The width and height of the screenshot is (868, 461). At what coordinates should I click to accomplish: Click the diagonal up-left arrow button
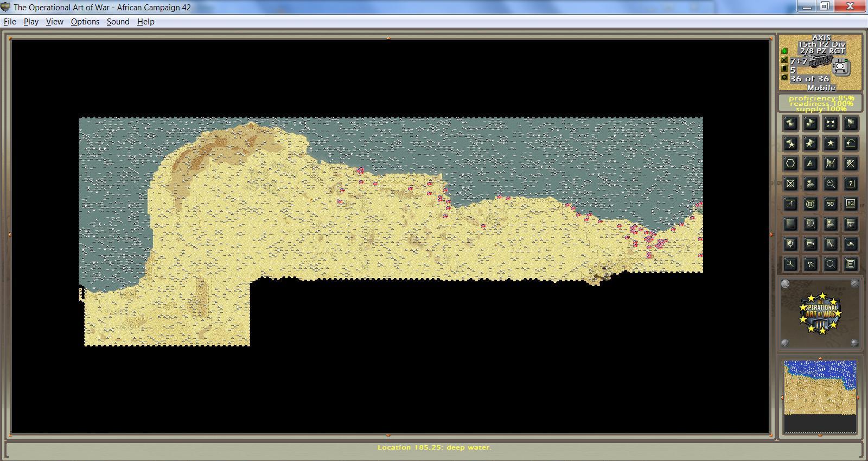click(x=810, y=264)
